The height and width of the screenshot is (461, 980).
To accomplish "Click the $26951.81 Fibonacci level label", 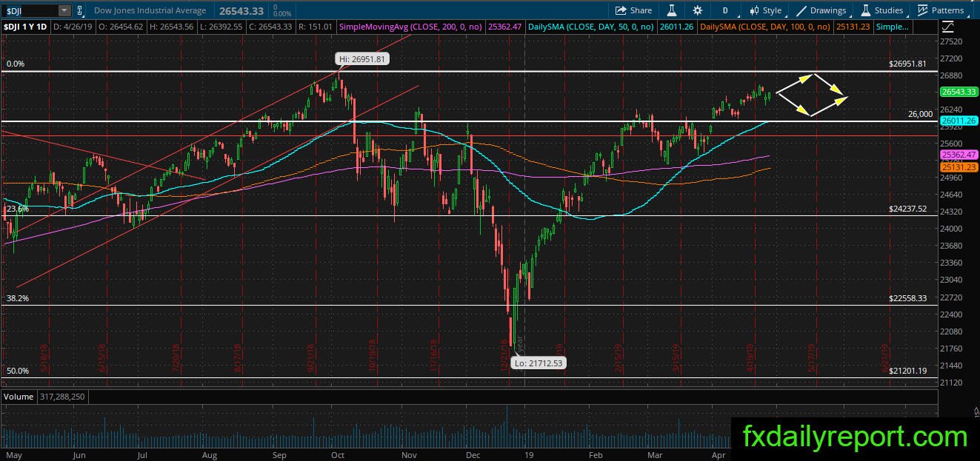I will tap(907, 64).
